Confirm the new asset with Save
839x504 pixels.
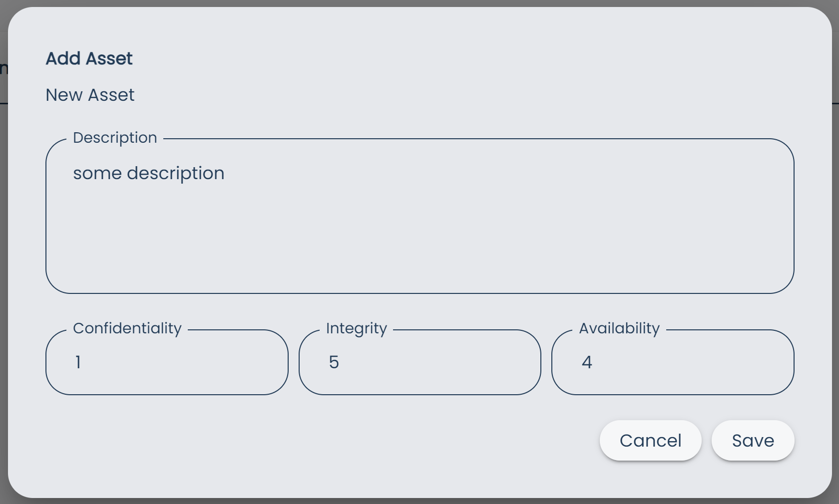[753, 441]
